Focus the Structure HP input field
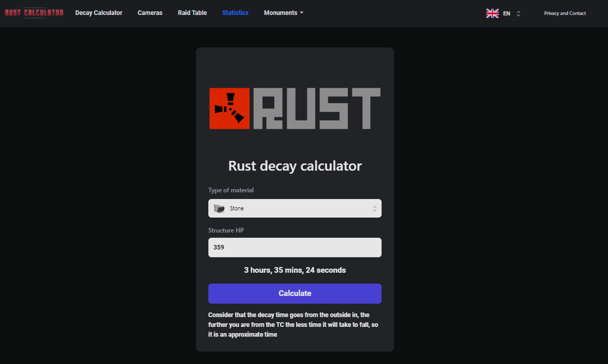608x364 pixels. pyautogui.click(x=294, y=247)
